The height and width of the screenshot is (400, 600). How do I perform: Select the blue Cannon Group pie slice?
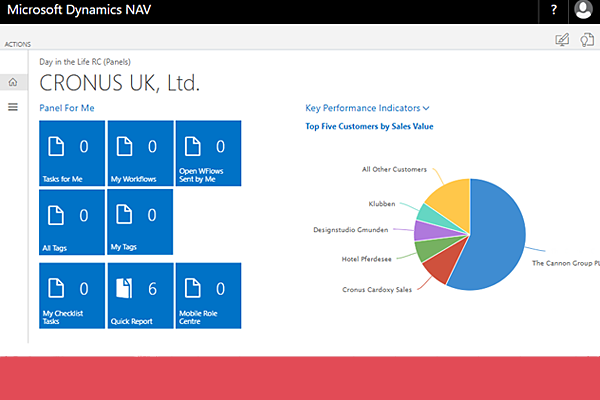497,233
